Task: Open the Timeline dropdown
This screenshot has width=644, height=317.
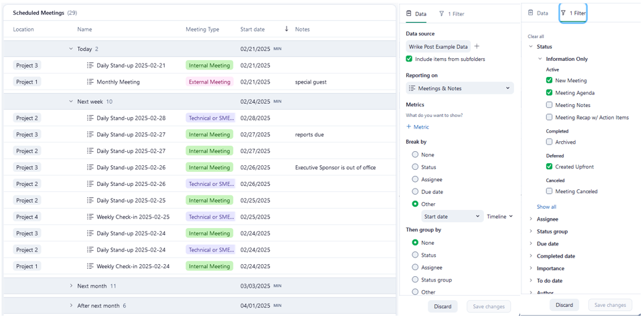Action: (499, 217)
